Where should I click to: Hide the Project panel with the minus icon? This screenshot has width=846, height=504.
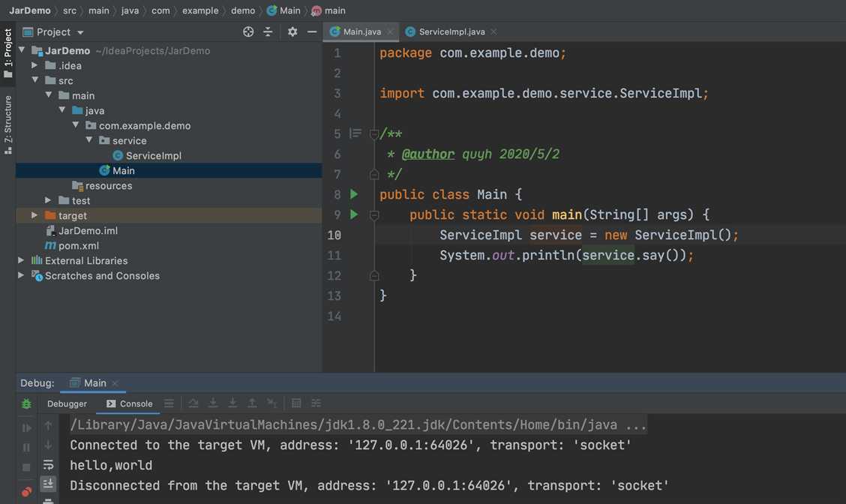312,31
